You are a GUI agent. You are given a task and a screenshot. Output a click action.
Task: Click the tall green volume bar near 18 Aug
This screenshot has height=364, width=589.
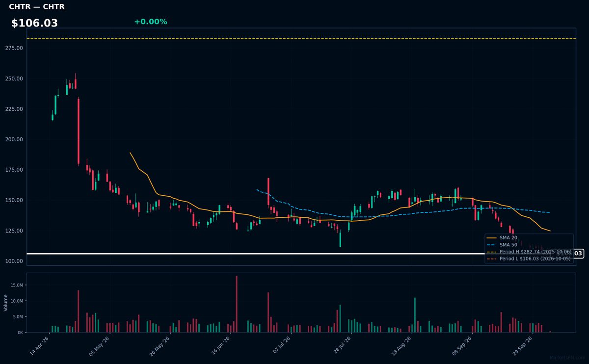(415, 315)
